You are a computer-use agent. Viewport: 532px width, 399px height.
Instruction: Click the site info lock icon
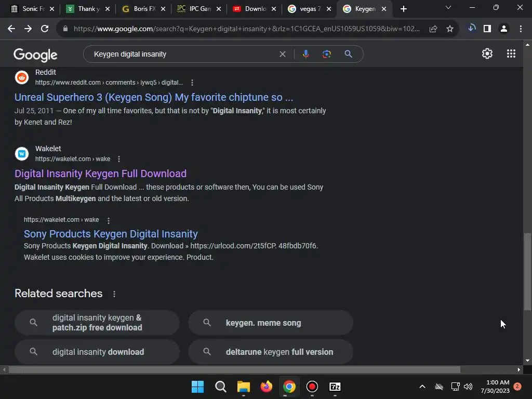coord(65,29)
